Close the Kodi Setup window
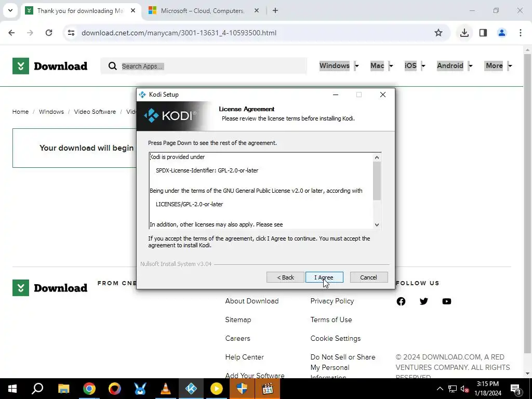Screen dimensions: 532x399 click(383, 95)
